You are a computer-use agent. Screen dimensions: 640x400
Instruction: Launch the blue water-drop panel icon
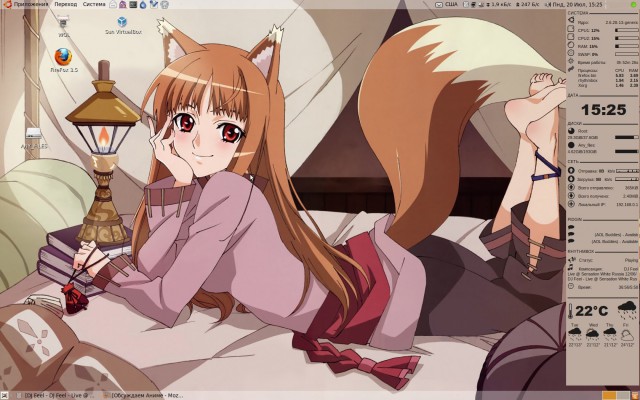click(x=143, y=5)
